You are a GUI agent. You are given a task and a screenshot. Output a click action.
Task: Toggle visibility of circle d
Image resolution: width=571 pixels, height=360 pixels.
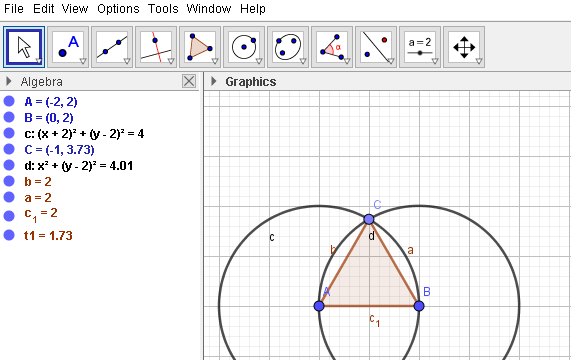[x=9, y=165]
